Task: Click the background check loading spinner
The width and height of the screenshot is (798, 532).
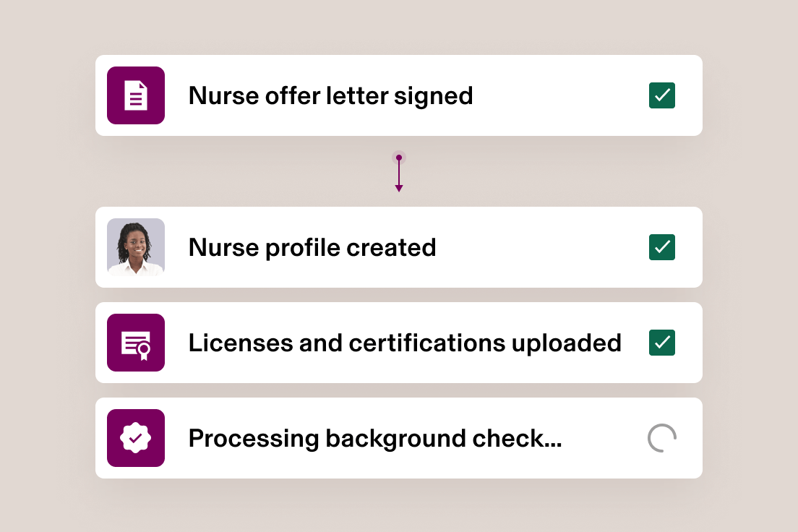Action: pos(661,437)
